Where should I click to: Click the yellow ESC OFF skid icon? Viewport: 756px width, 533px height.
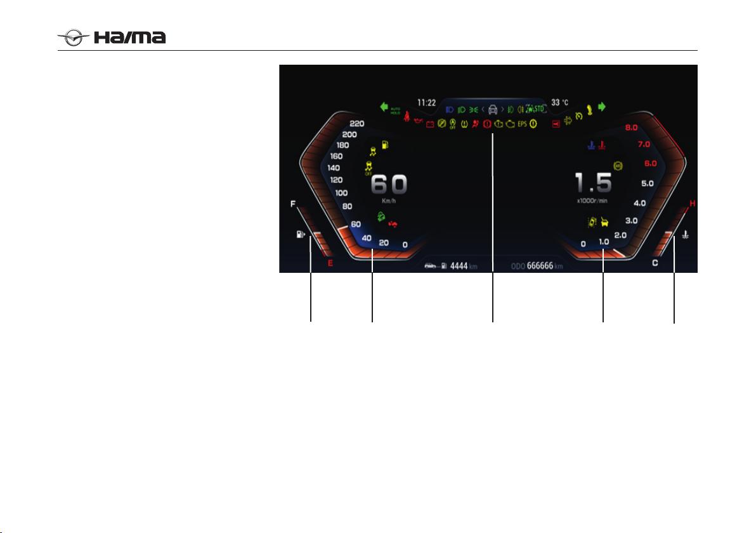tap(369, 168)
